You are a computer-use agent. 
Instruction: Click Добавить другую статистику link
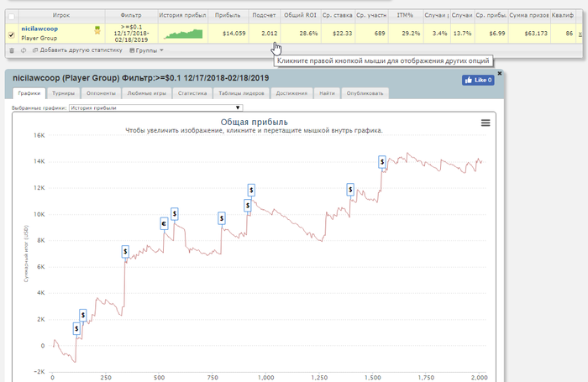(x=77, y=50)
